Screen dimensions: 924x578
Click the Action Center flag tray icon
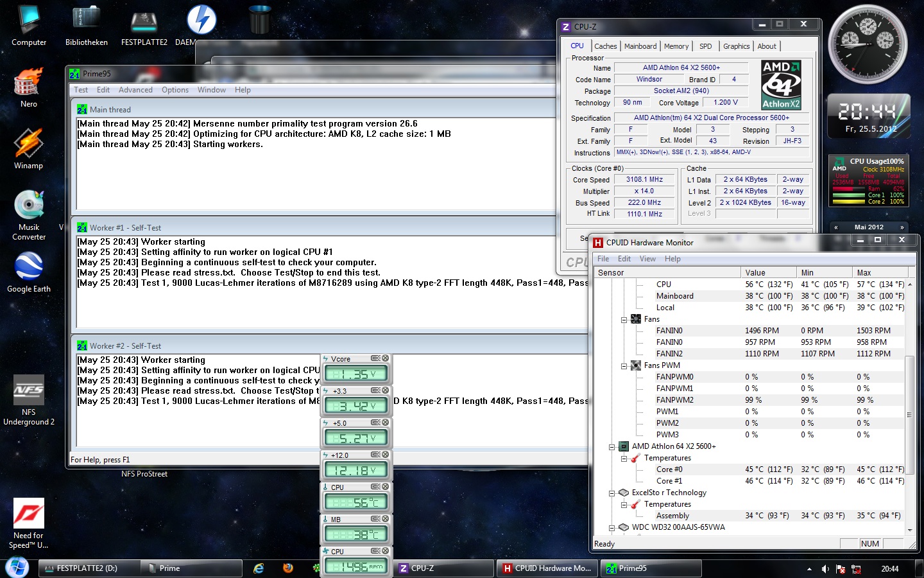click(841, 569)
